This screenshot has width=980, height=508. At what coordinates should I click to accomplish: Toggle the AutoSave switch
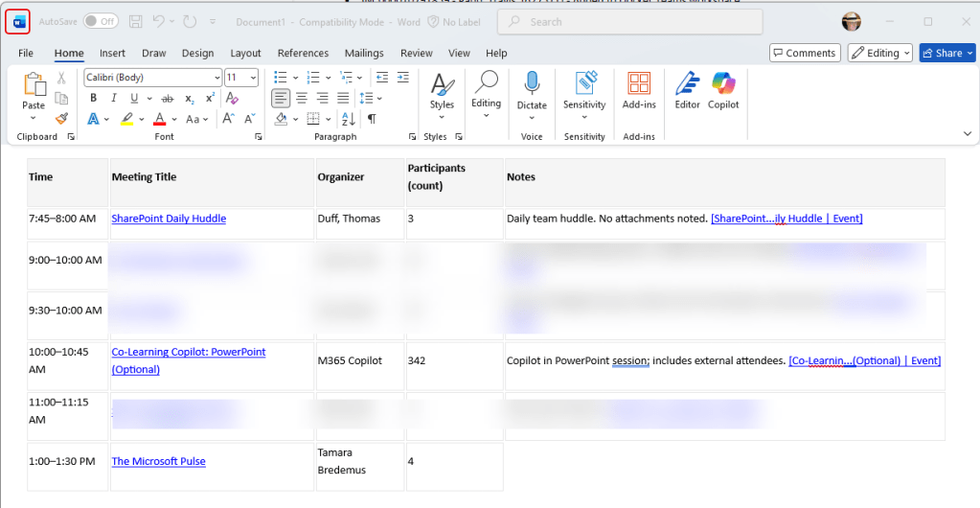click(101, 21)
